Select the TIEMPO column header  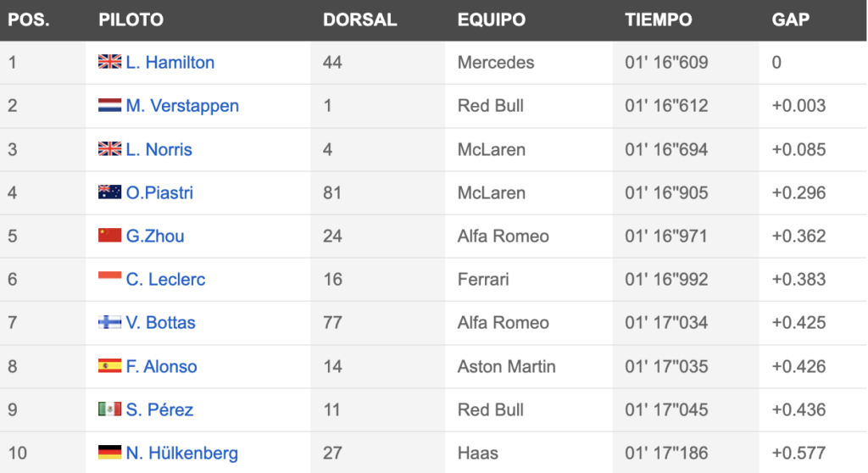click(658, 20)
